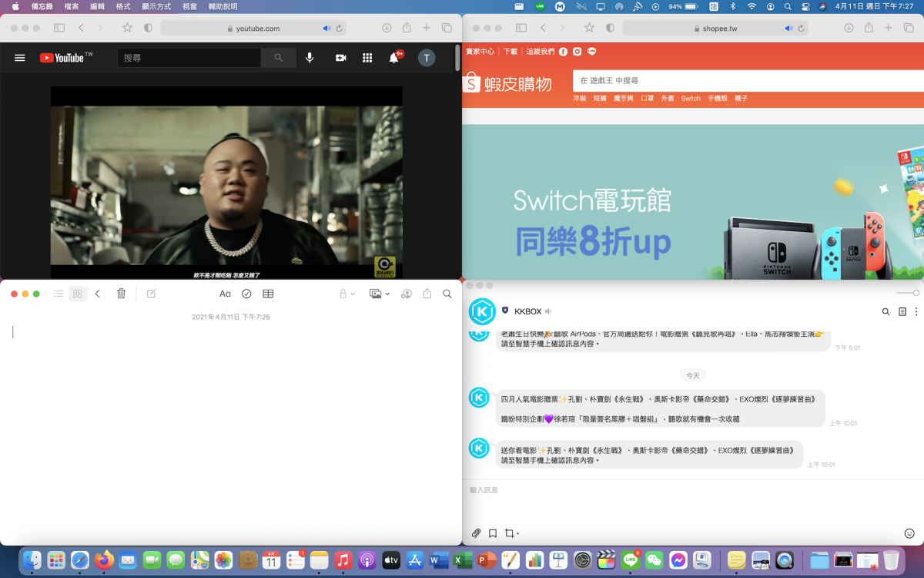
Task: Search notes with the Notes magnifier icon
Action: point(447,294)
